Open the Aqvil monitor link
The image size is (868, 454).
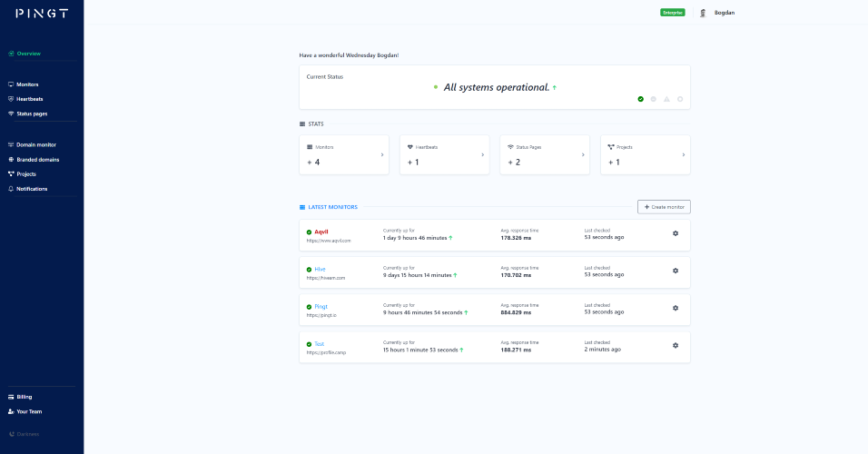[x=321, y=232]
